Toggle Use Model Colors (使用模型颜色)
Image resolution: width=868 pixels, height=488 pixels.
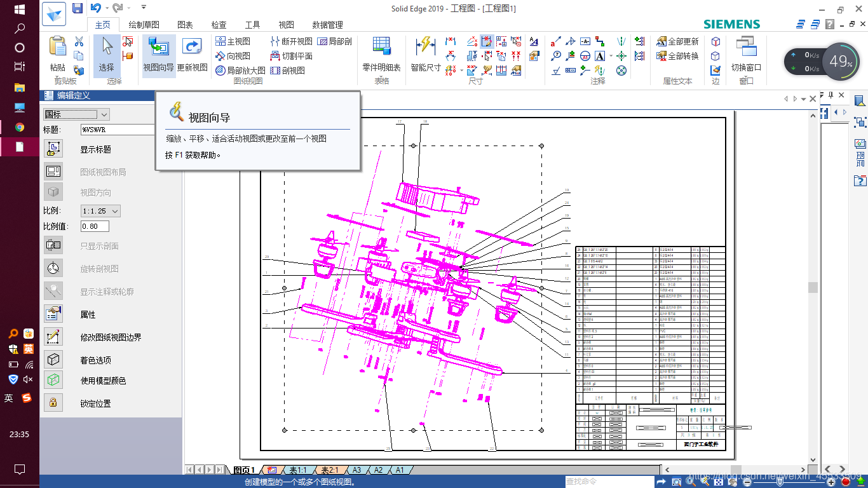[53, 380]
